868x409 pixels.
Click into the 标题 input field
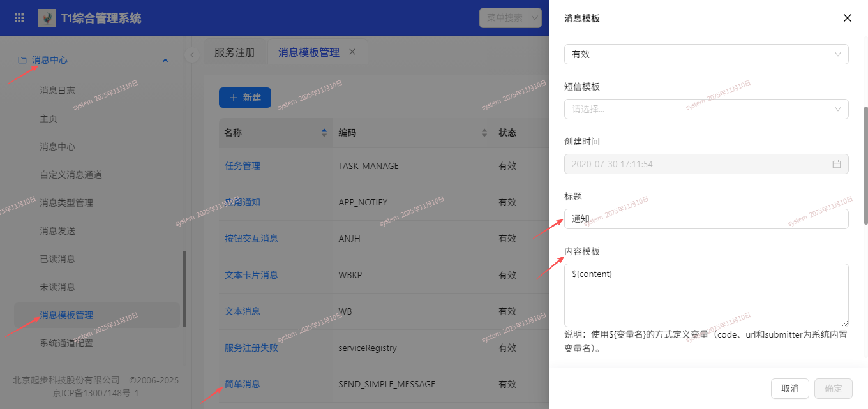706,219
